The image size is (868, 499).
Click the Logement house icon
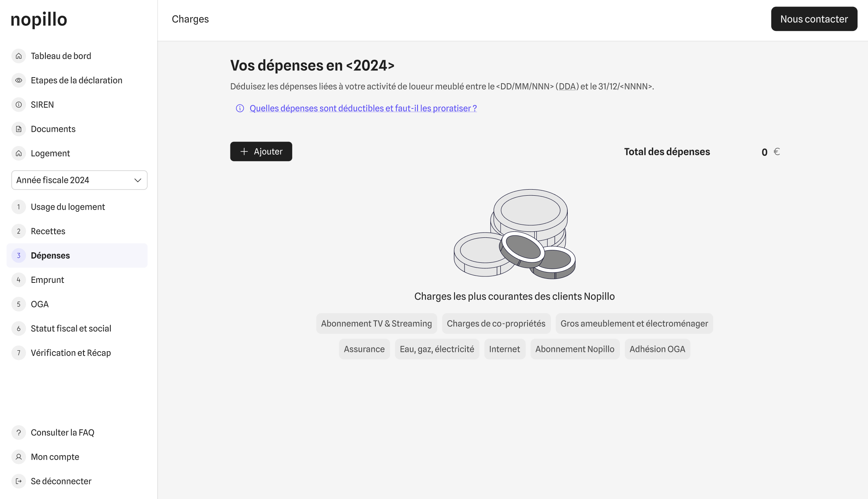coord(18,153)
